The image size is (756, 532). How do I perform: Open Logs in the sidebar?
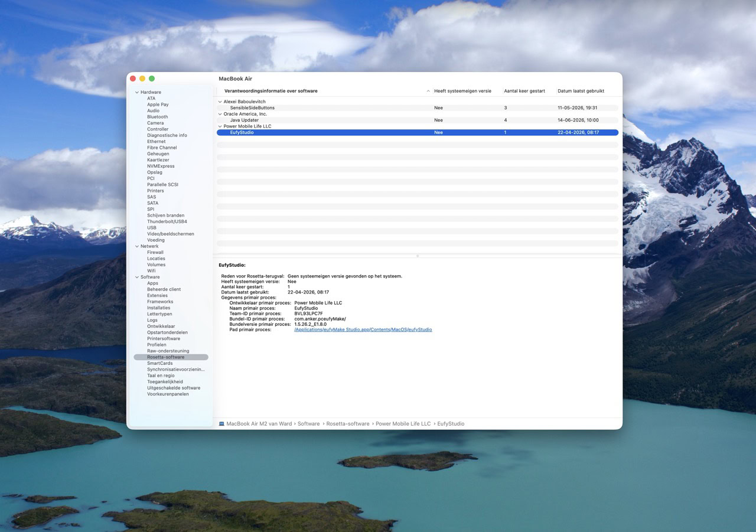[x=152, y=320]
